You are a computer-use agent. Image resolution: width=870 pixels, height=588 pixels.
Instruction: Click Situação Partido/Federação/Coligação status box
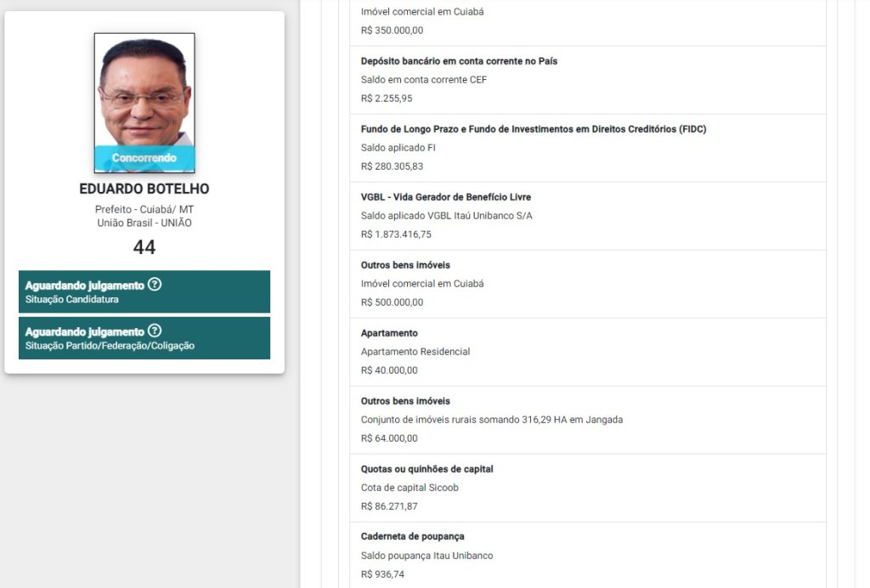tap(144, 338)
